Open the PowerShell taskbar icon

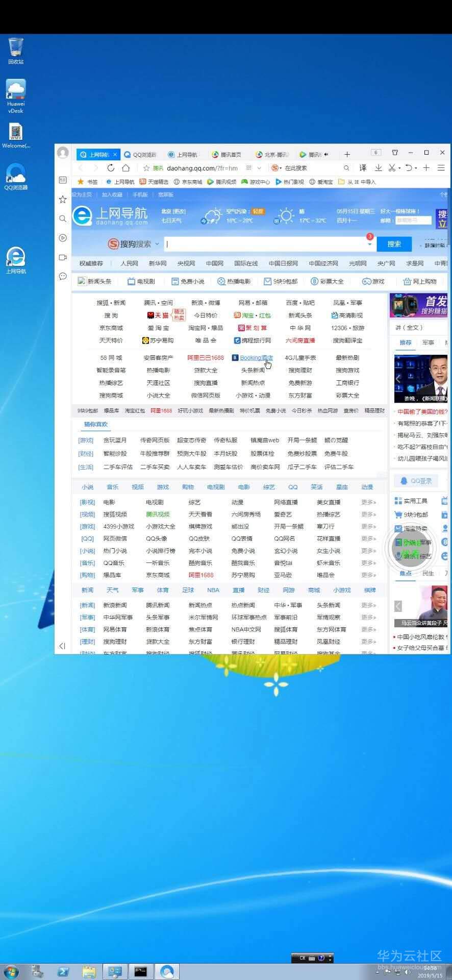click(63, 972)
